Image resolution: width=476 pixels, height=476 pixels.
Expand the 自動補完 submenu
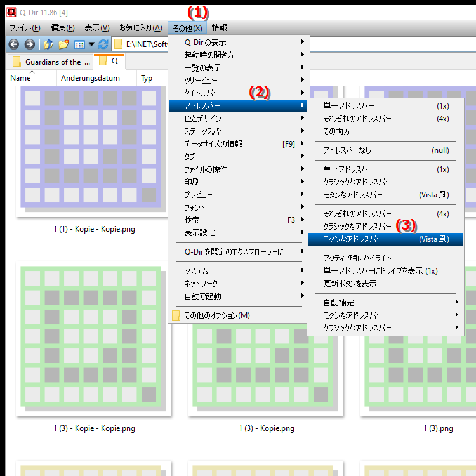pyautogui.click(x=385, y=303)
